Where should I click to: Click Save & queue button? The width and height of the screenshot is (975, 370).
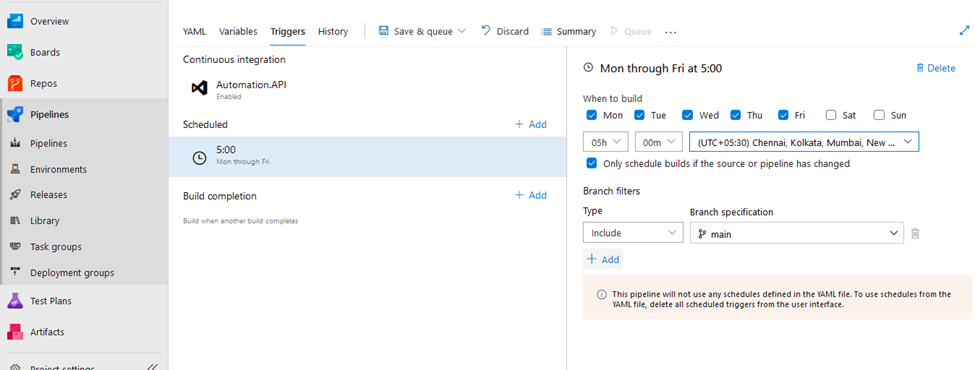pos(415,31)
